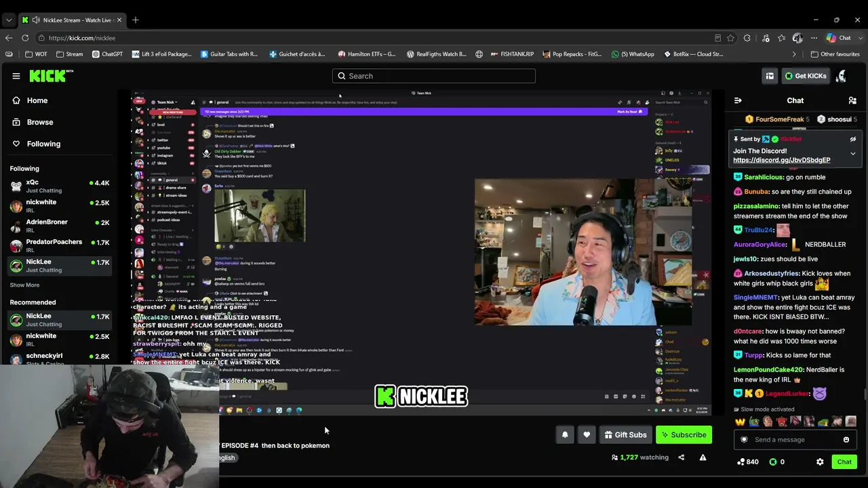Open the KICKs balance showing 0

point(777,462)
